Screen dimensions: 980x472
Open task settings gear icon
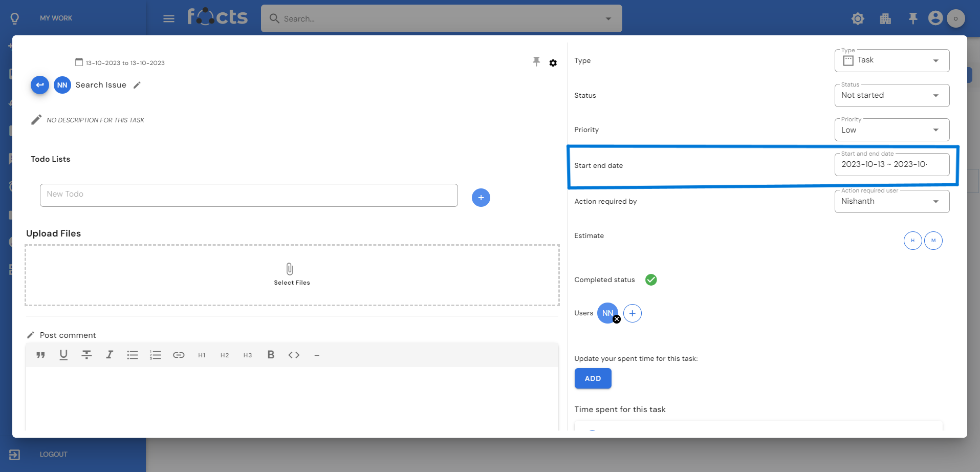tap(553, 63)
